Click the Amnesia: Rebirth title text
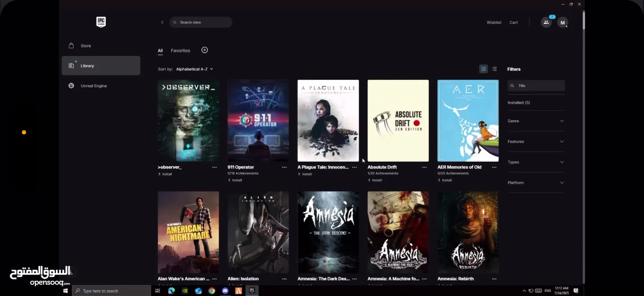 click(455, 279)
